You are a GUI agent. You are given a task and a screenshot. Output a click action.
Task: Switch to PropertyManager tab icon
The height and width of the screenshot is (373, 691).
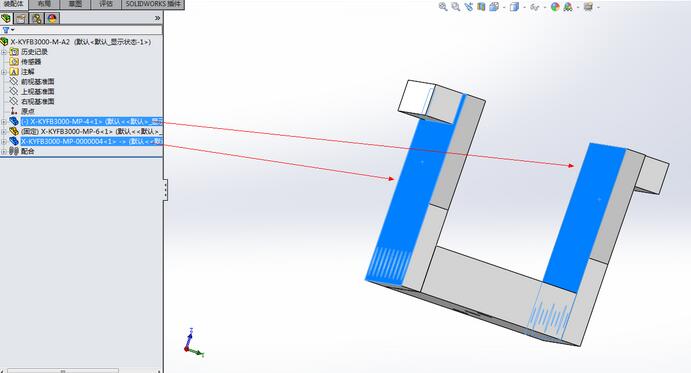(21, 18)
